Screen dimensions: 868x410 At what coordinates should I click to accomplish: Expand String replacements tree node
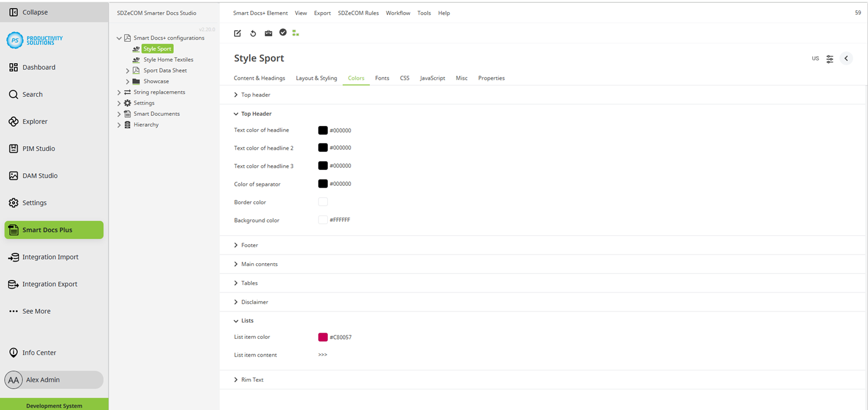pyautogui.click(x=119, y=92)
